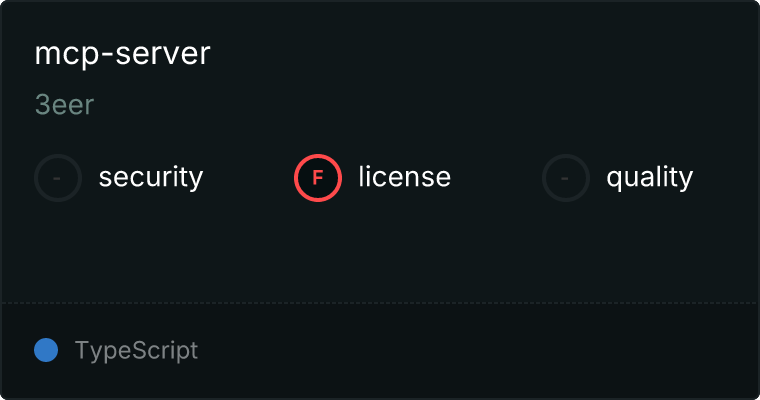Open the mcp-server title link
Image resolution: width=760 pixels, height=400 pixels.
coord(123,53)
